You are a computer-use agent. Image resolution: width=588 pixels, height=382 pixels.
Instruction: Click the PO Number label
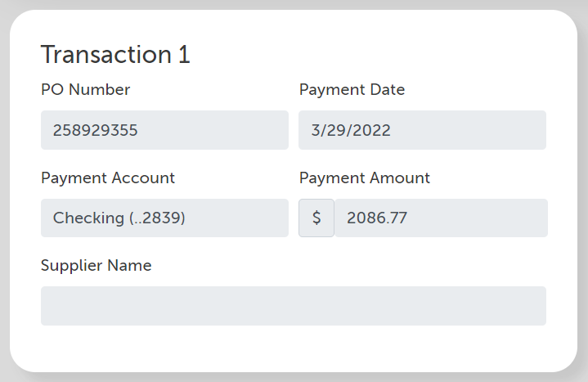pyautogui.click(x=86, y=90)
